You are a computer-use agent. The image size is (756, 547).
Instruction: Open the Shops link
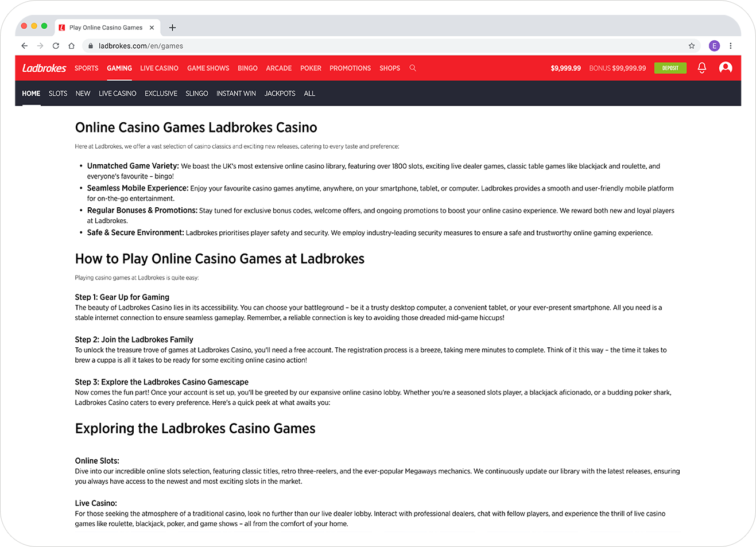pyautogui.click(x=390, y=68)
